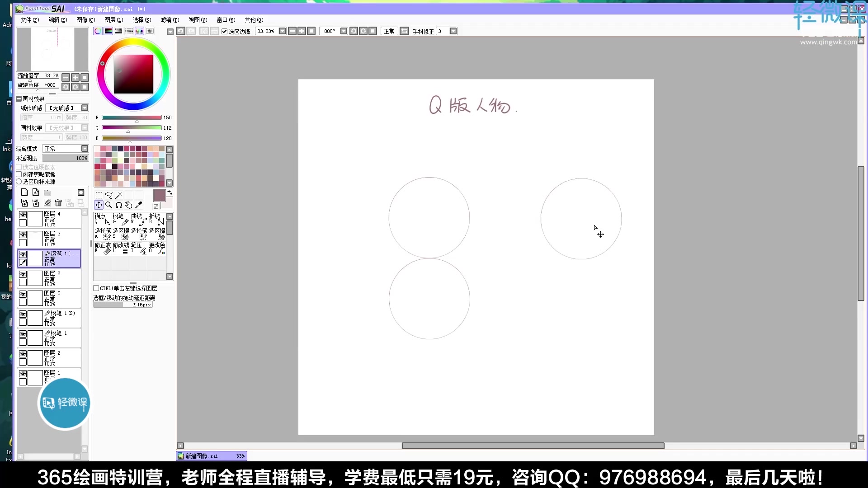The image size is (868, 488).
Task: Pick the foreground color swatch
Action: pyautogui.click(x=160, y=196)
